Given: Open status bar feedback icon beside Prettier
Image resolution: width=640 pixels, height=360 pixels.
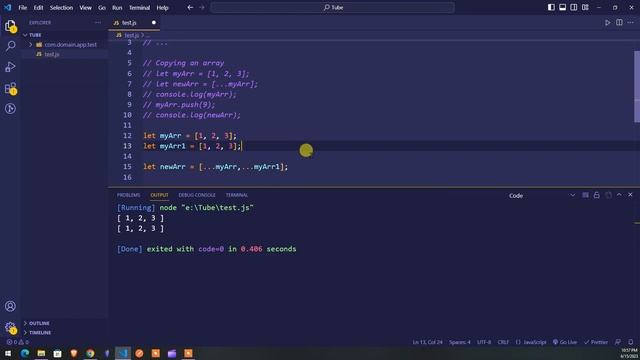Looking at the screenshot, I should click(618, 342).
